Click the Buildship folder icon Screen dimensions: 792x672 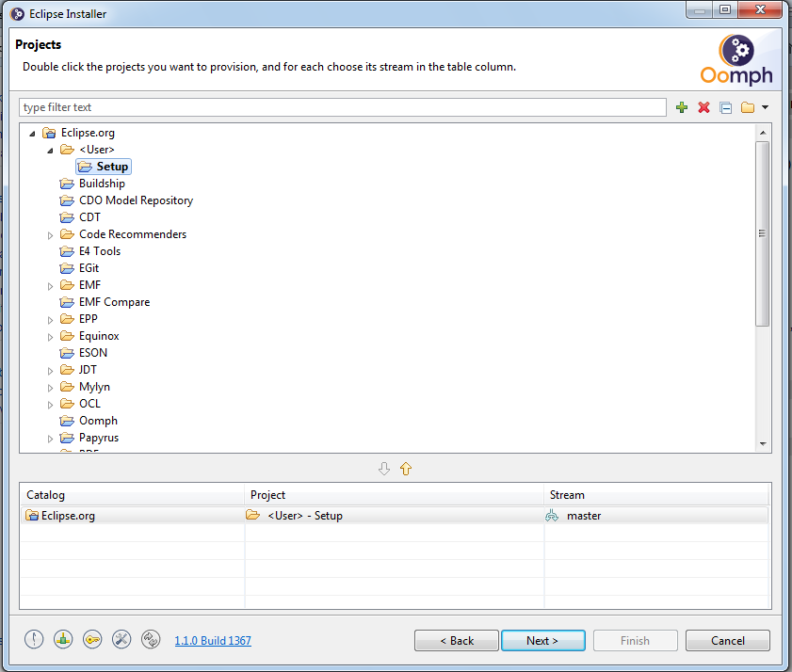pyautogui.click(x=67, y=184)
